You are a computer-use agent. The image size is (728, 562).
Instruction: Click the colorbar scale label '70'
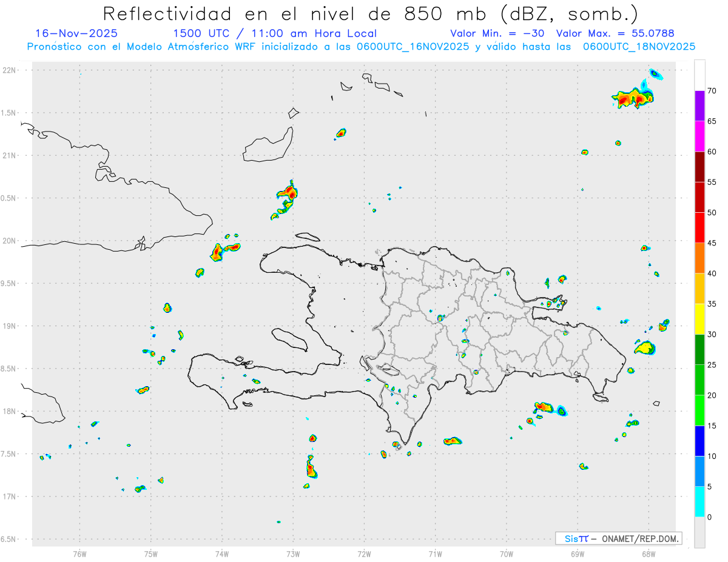coord(713,91)
